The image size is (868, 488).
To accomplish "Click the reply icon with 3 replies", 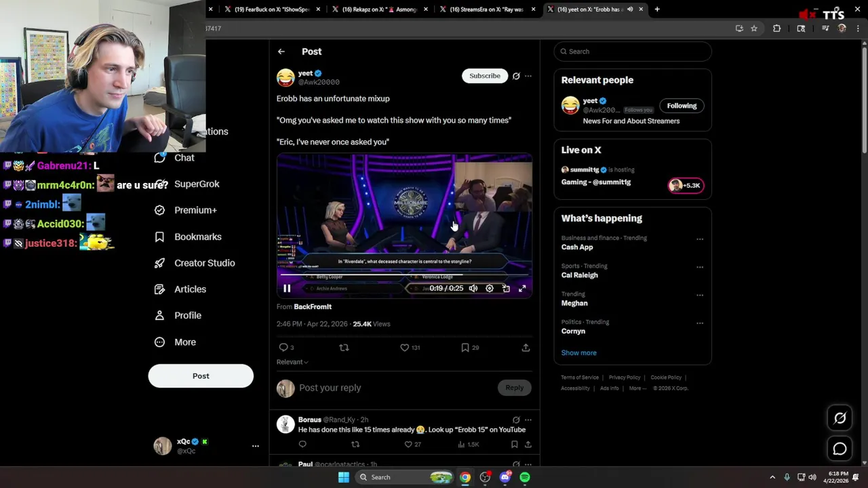I will [283, 348].
